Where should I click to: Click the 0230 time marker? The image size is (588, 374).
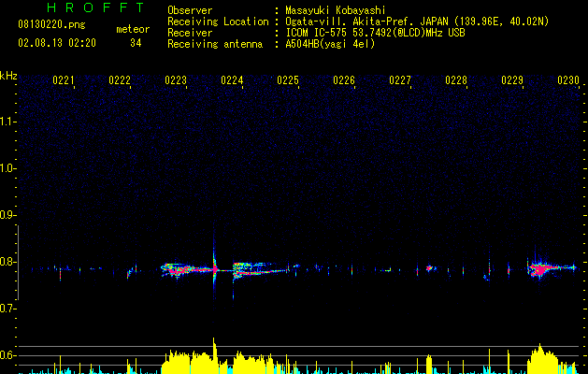point(568,80)
